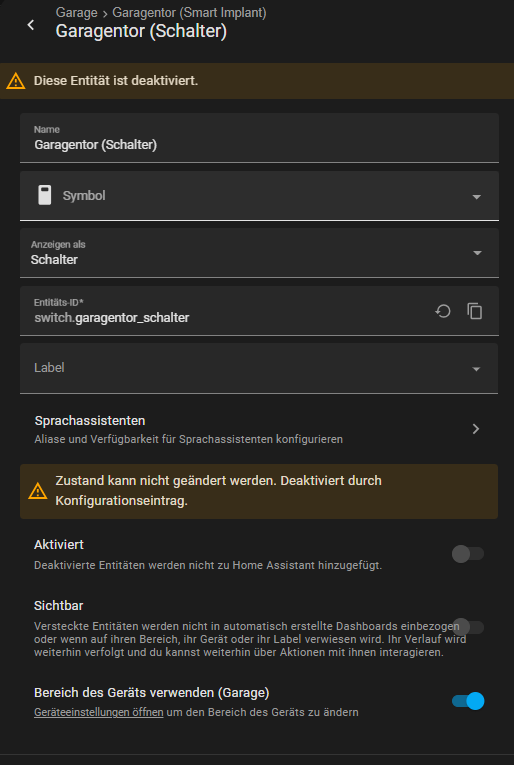Click the Entitäts-ID input field
The width and height of the screenshot is (514, 765).
(x=225, y=311)
